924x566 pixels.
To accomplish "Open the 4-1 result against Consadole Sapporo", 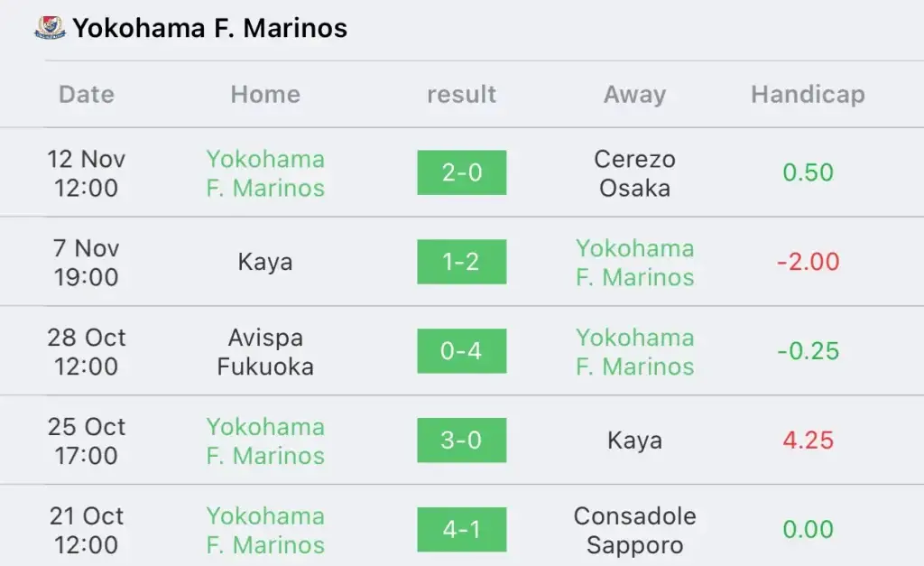I will 461,530.
